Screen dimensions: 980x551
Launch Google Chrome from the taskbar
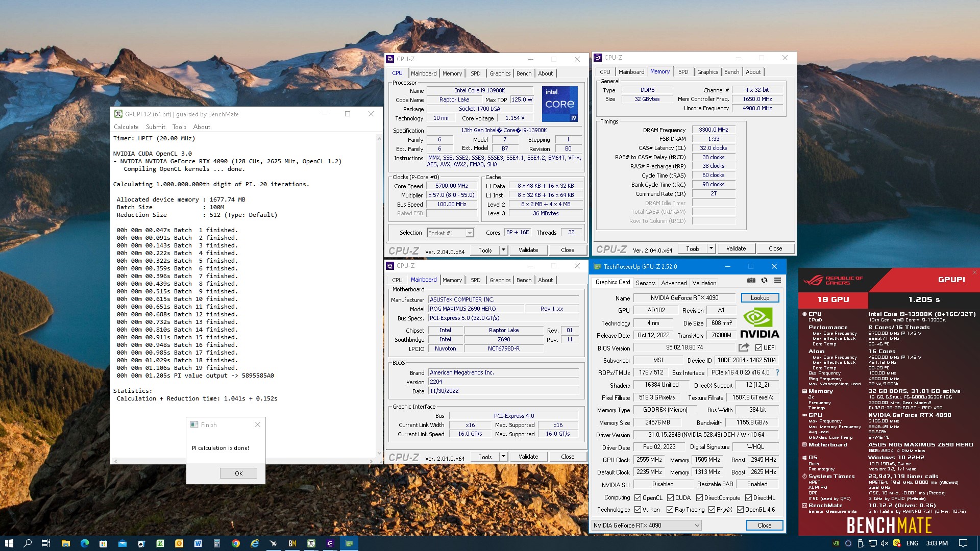point(236,543)
